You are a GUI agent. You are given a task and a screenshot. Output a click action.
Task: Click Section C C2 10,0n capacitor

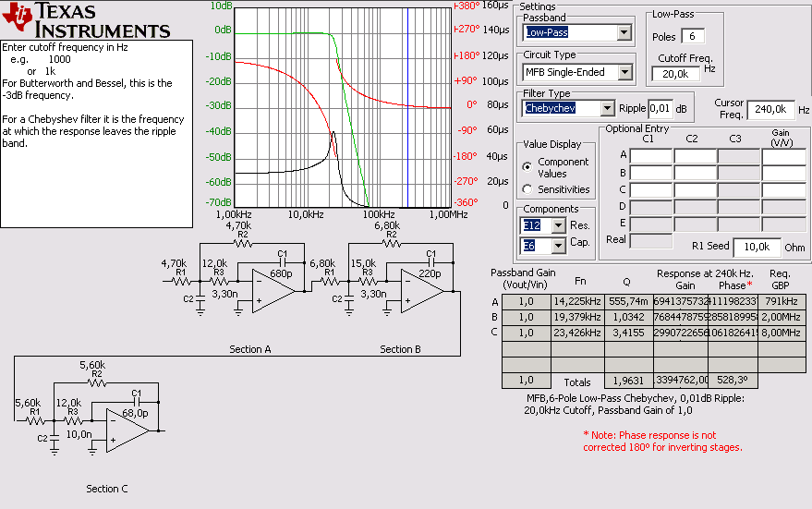tap(55, 440)
